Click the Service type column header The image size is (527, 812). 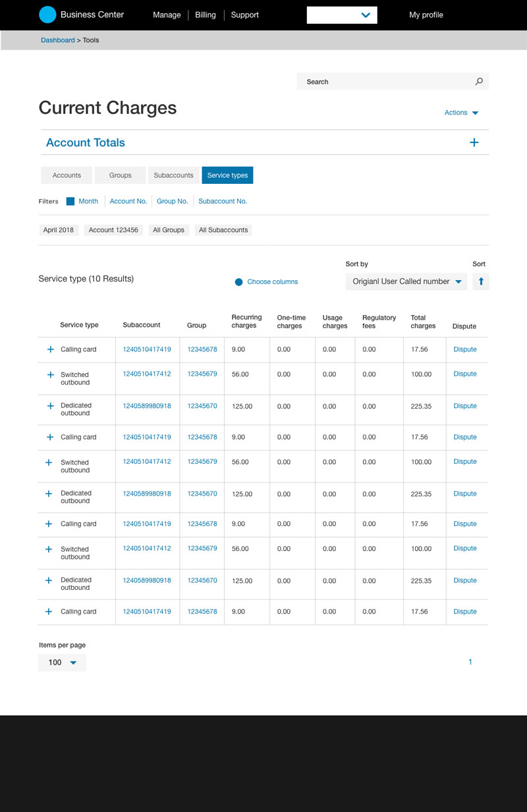tap(79, 325)
